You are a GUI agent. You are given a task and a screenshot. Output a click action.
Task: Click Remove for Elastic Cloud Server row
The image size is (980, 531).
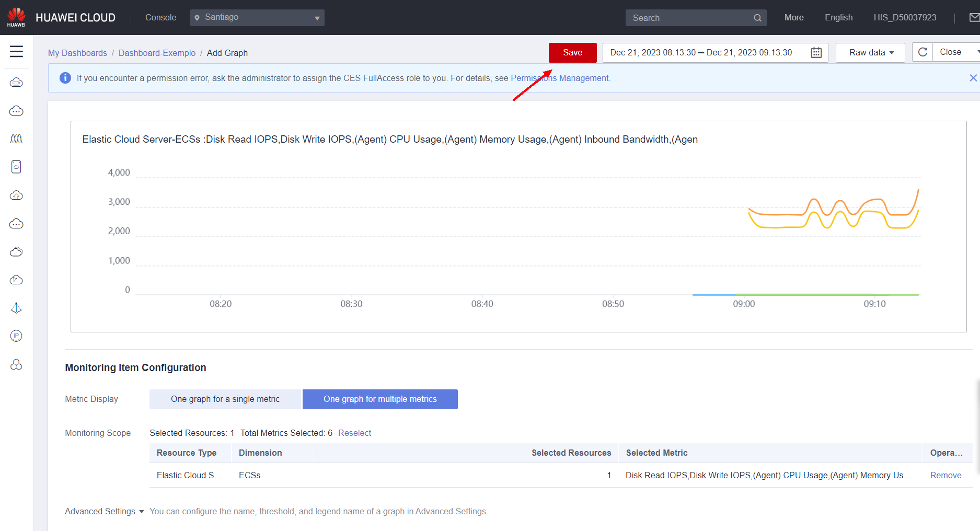(x=946, y=475)
